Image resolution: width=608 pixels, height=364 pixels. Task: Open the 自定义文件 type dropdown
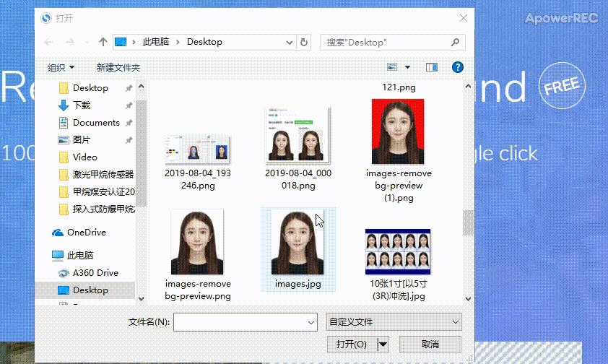(394, 321)
